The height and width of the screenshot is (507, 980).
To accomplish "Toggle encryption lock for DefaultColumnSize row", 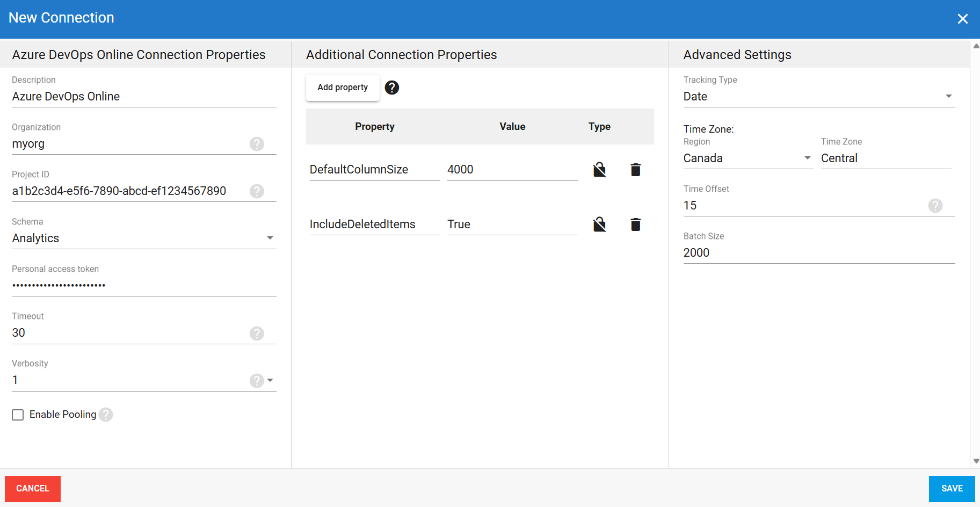I will 599,170.
